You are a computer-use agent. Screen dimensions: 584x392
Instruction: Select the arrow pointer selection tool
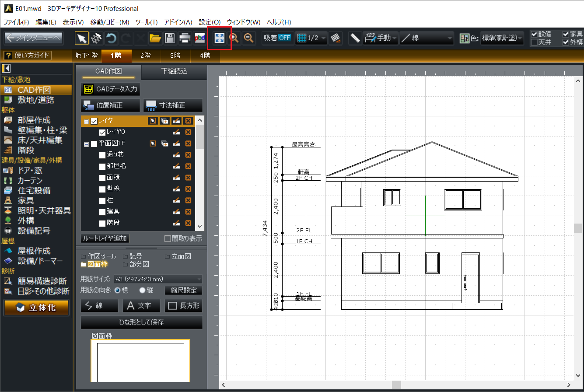click(x=81, y=38)
